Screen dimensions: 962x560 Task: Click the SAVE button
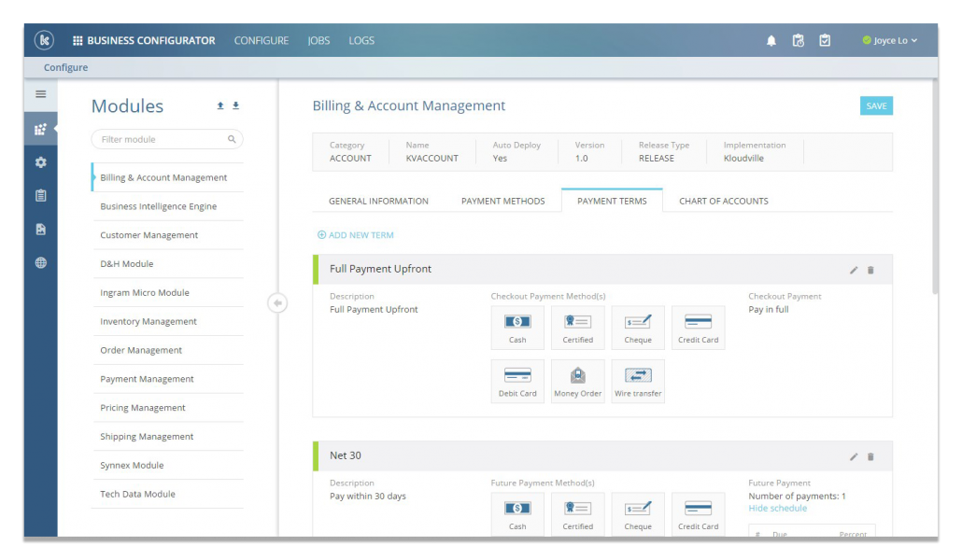(876, 105)
